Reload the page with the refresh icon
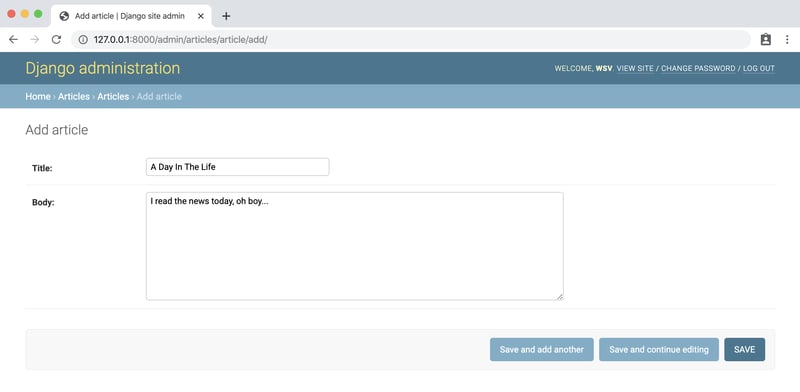The width and height of the screenshot is (800, 392). (x=56, y=39)
